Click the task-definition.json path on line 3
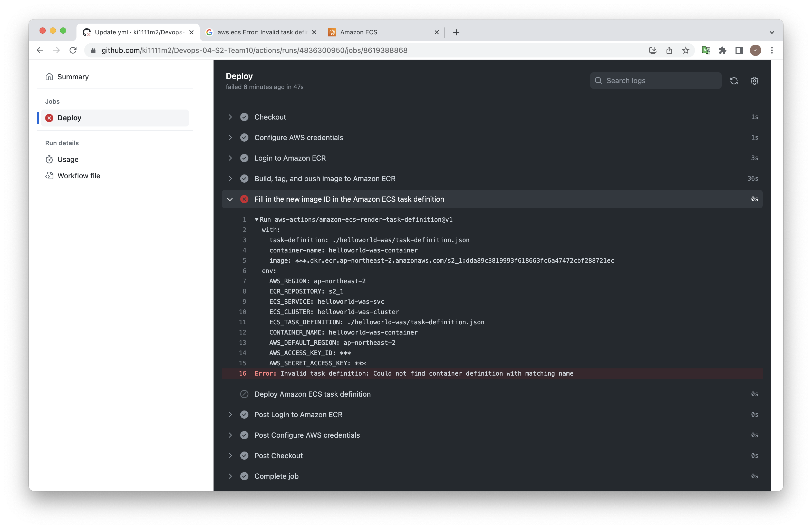The width and height of the screenshot is (812, 529). (401, 240)
